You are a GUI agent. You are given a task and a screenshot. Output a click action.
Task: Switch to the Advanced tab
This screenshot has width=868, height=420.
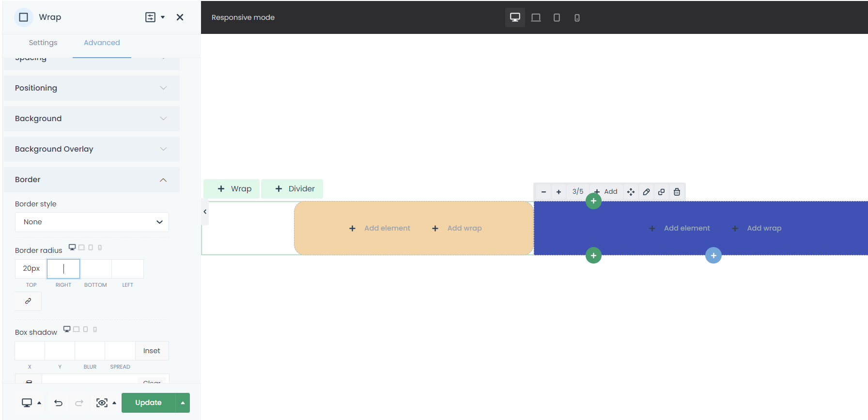(102, 43)
